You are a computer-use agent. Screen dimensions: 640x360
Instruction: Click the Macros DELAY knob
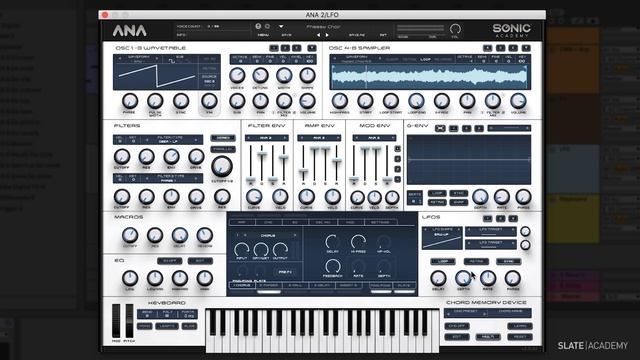pyautogui.click(x=180, y=236)
